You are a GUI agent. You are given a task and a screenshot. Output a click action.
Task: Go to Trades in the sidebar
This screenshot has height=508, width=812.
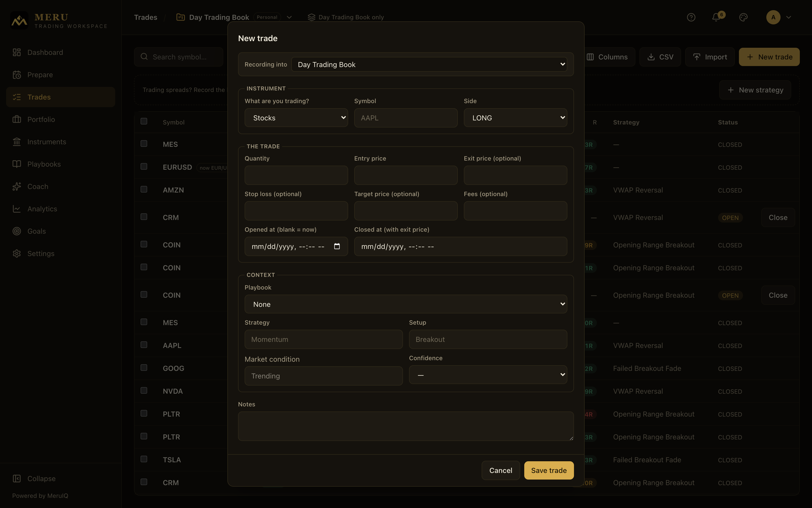(60, 97)
